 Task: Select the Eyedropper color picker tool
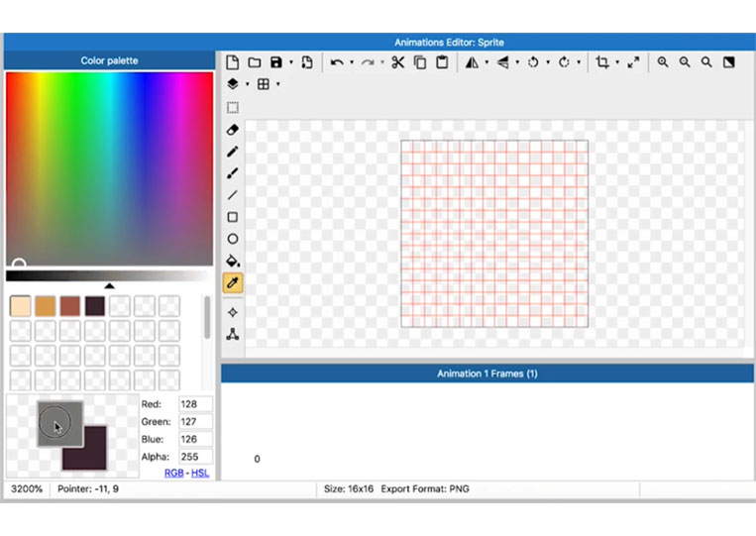pos(233,283)
